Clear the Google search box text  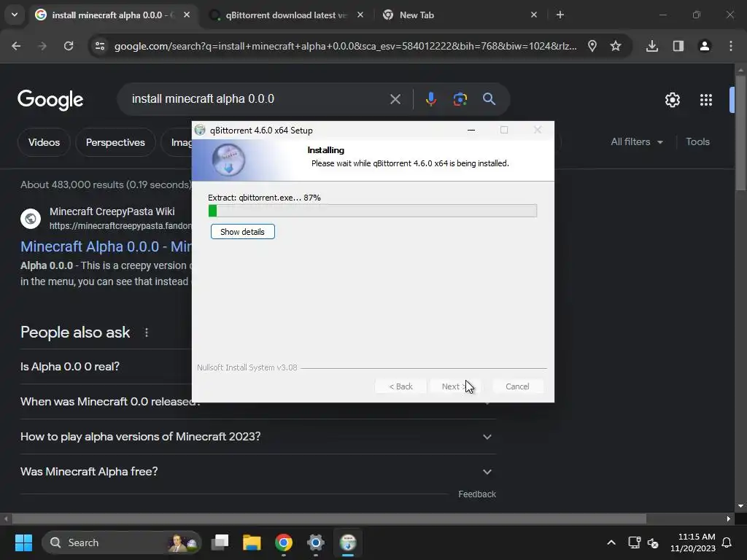click(x=395, y=99)
